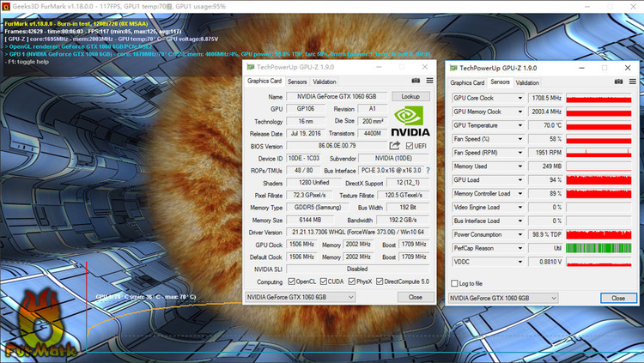Screen dimensions: 644x363
Task: Click the Power Consumption red graph
Action: (598, 234)
